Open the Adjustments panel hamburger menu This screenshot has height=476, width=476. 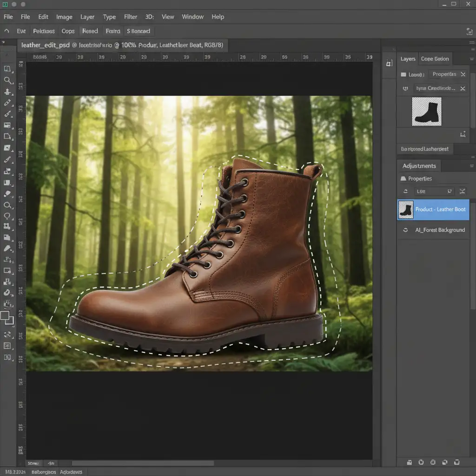[x=471, y=166]
